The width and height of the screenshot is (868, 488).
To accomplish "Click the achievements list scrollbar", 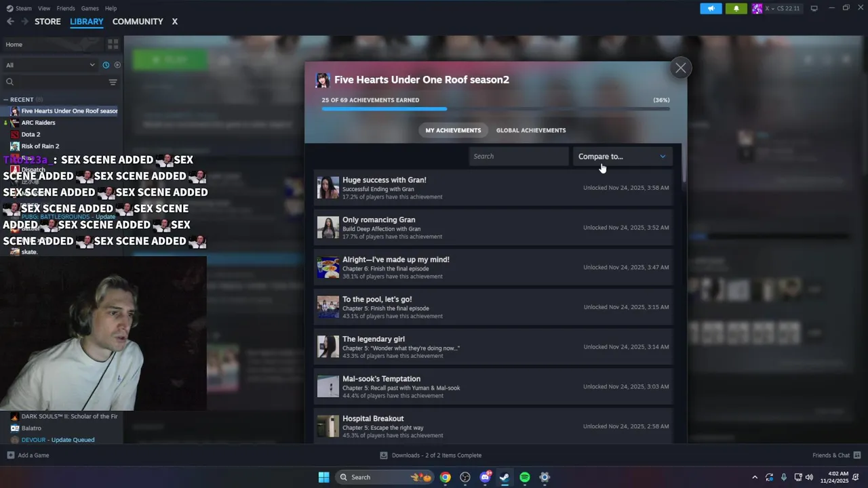I will point(684,163).
